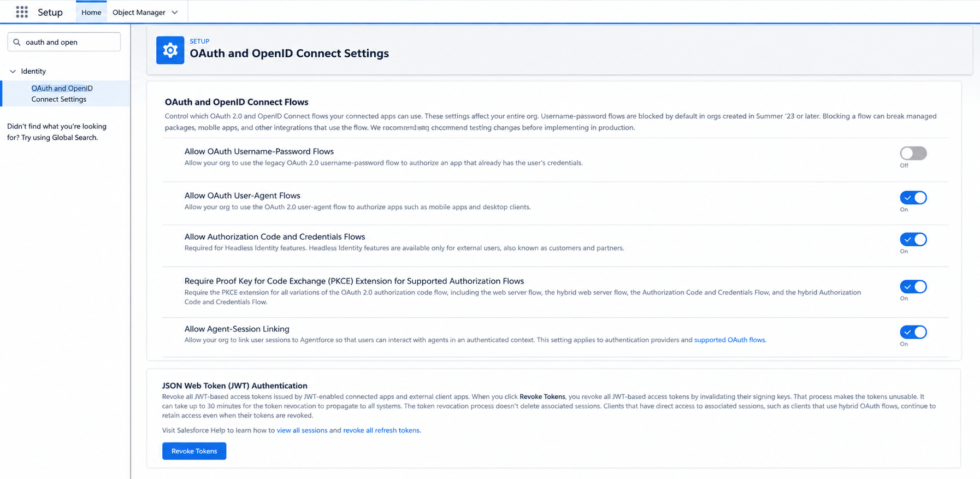
Task: Click the Require Proof Key for Code Exchange label
Action: [x=354, y=281]
